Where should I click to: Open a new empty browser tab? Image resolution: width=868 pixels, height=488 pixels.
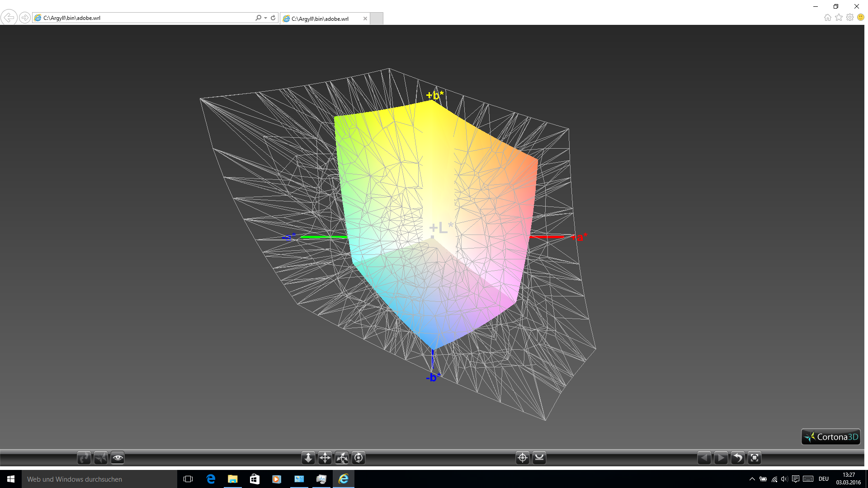click(377, 19)
